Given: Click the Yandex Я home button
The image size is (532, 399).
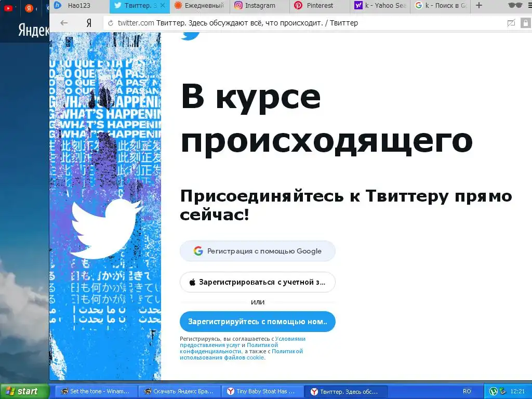Looking at the screenshot, I should click(x=89, y=23).
